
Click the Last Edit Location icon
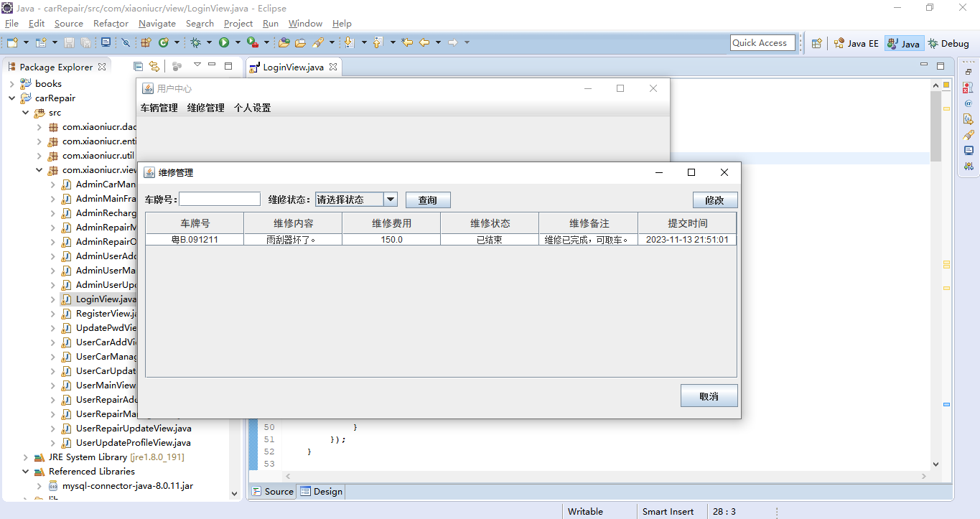pyautogui.click(x=408, y=42)
